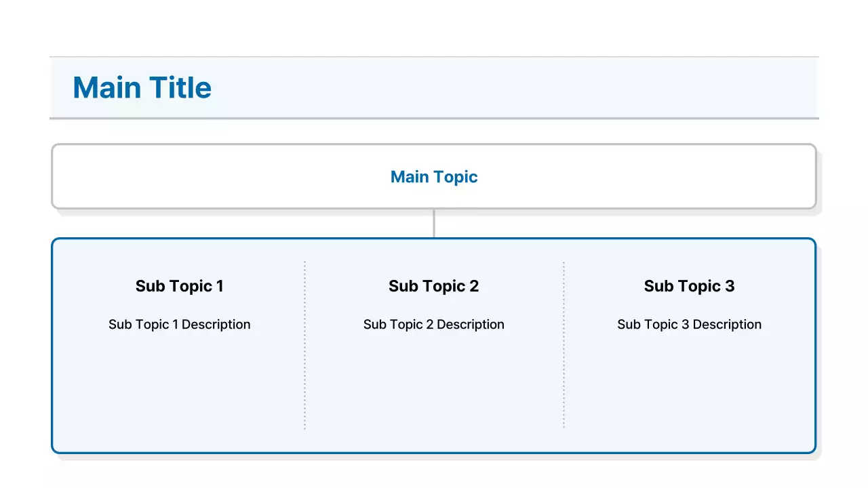Click the blue bottom border of subtopics panel
The height and width of the screenshot is (488, 868).
point(434,452)
